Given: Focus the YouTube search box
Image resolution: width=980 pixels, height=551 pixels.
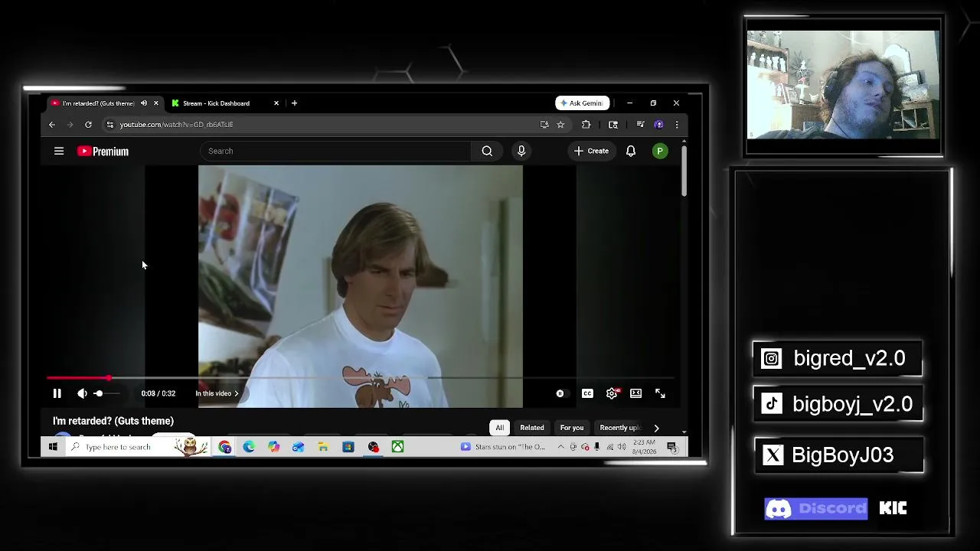Looking at the screenshot, I should pos(337,151).
